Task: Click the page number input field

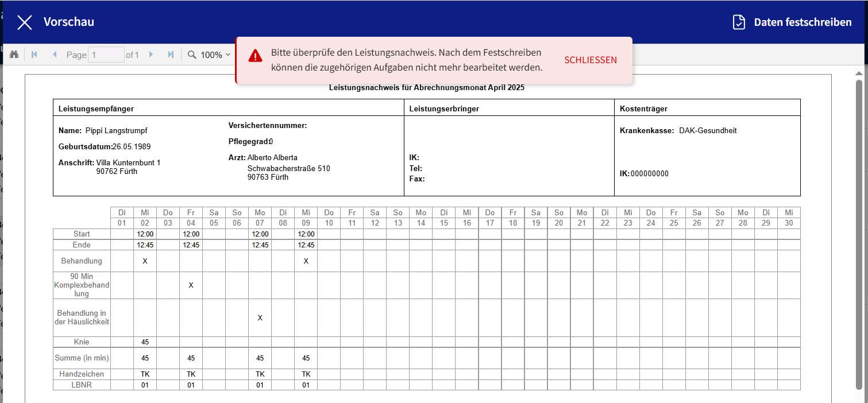Action: [106, 55]
